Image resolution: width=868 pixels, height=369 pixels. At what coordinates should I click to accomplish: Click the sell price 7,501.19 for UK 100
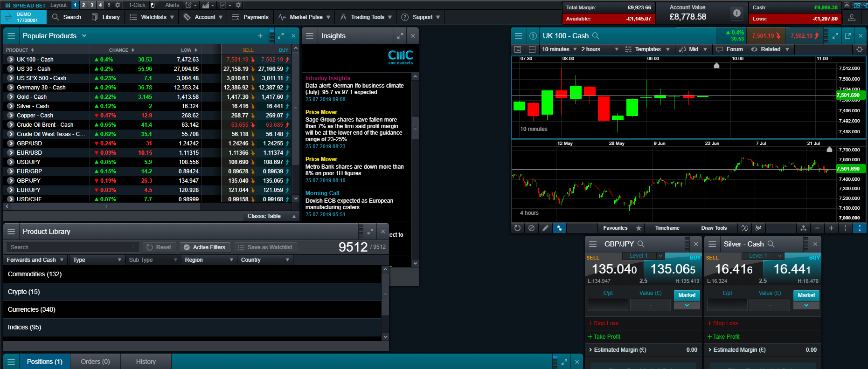pyautogui.click(x=238, y=60)
